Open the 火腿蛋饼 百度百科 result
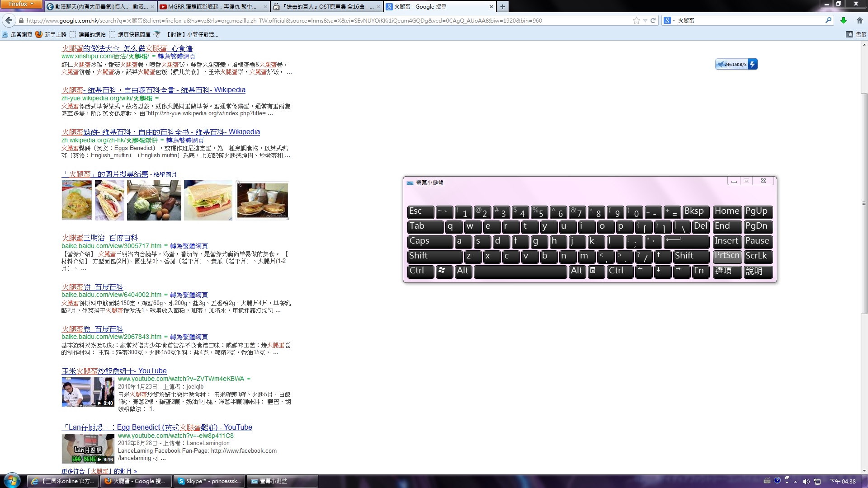Viewport: 868px width, 488px height. coord(93,287)
